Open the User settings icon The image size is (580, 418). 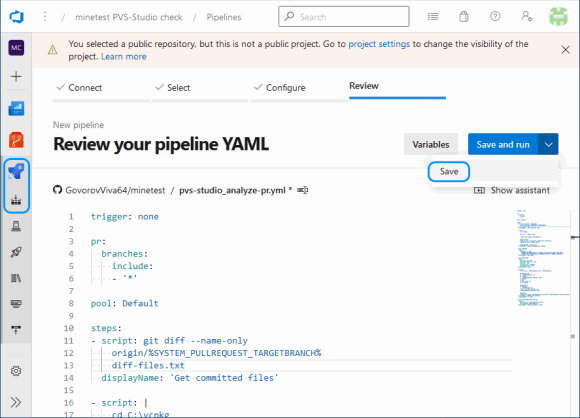[526, 16]
